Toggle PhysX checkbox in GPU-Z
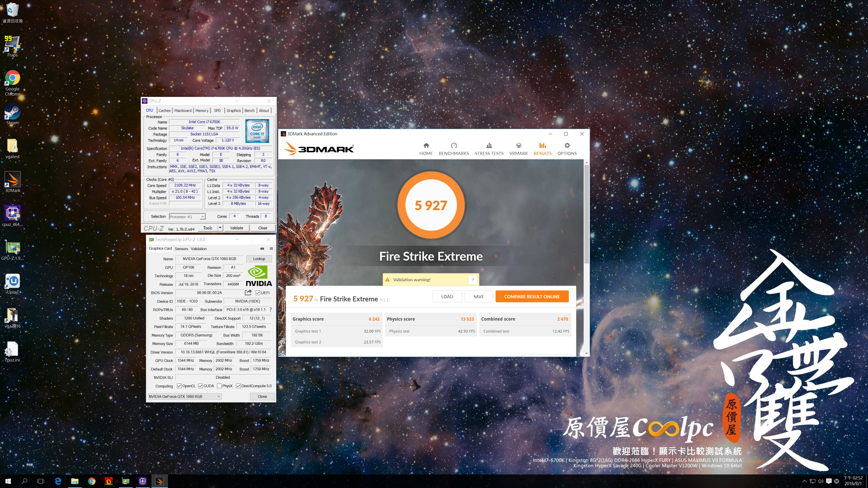The height and width of the screenshot is (488, 868). pyautogui.click(x=219, y=386)
